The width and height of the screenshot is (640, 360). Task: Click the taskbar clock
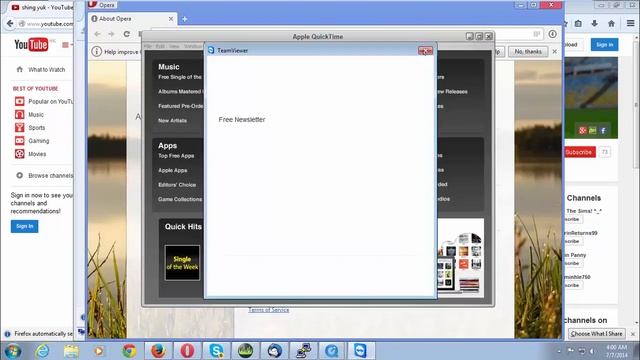[616, 351]
